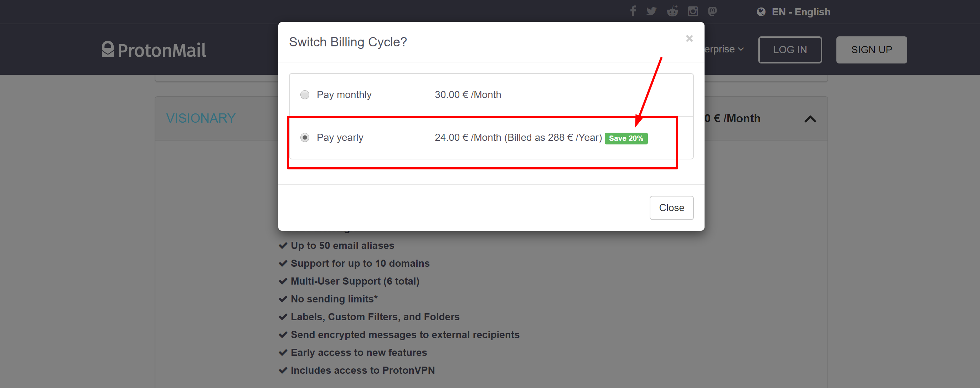
Task: Click the LOG IN button
Action: (x=790, y=50)
